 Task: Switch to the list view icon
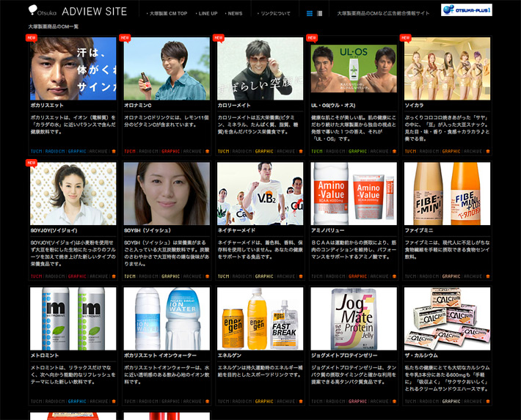pyautogui.click(x=320, y=13)
